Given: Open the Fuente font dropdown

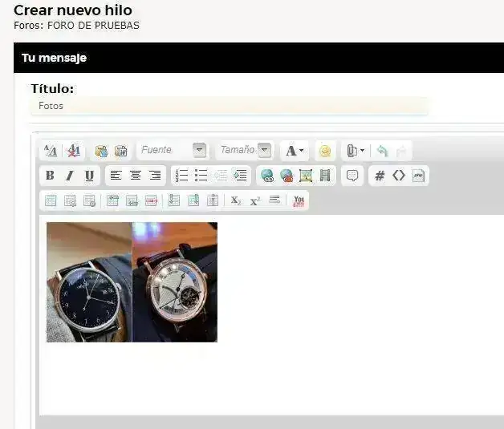Looking at the screenshot, I should (200, 150).
